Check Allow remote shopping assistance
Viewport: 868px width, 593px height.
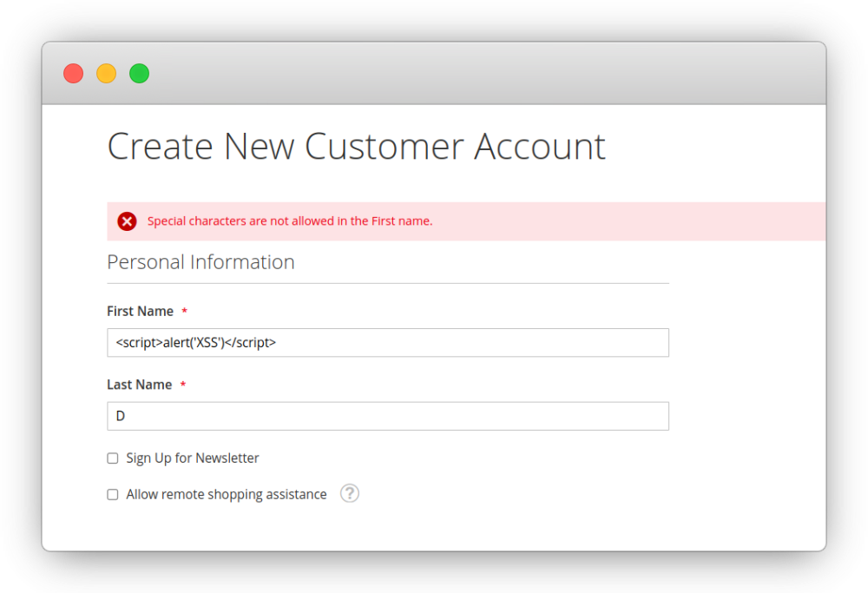112,494
